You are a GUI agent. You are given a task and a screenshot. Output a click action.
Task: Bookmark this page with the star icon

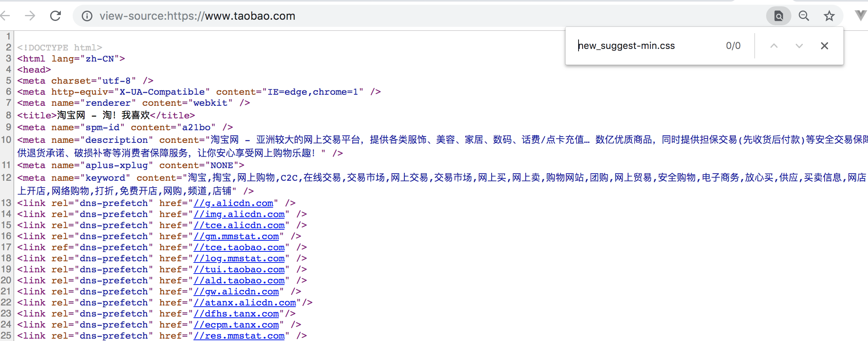click(829, 16)
